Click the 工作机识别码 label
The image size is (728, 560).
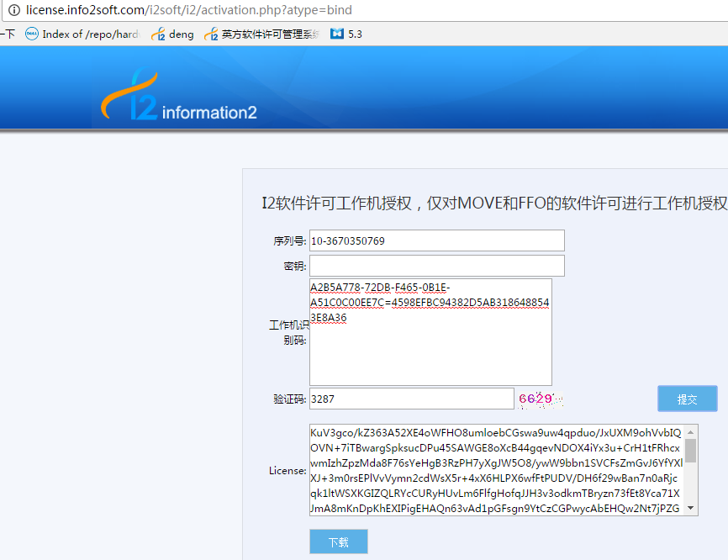coord(289,332)
